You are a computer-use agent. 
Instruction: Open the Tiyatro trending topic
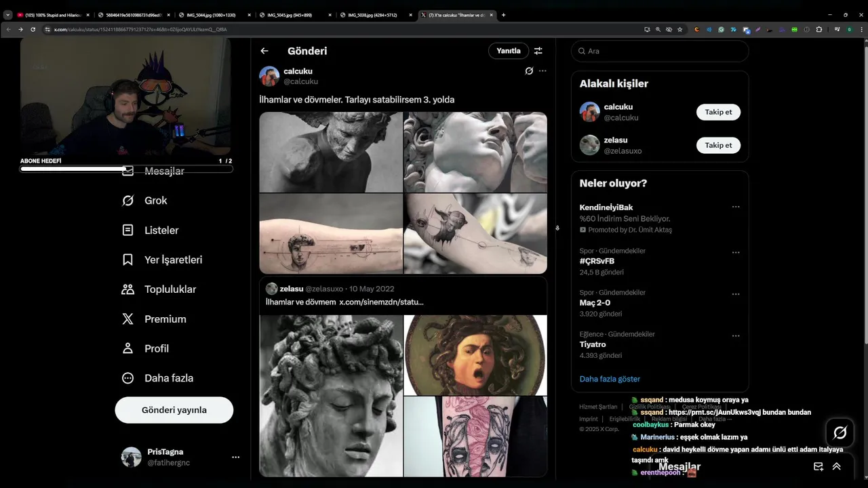click(x=593, y=344)
